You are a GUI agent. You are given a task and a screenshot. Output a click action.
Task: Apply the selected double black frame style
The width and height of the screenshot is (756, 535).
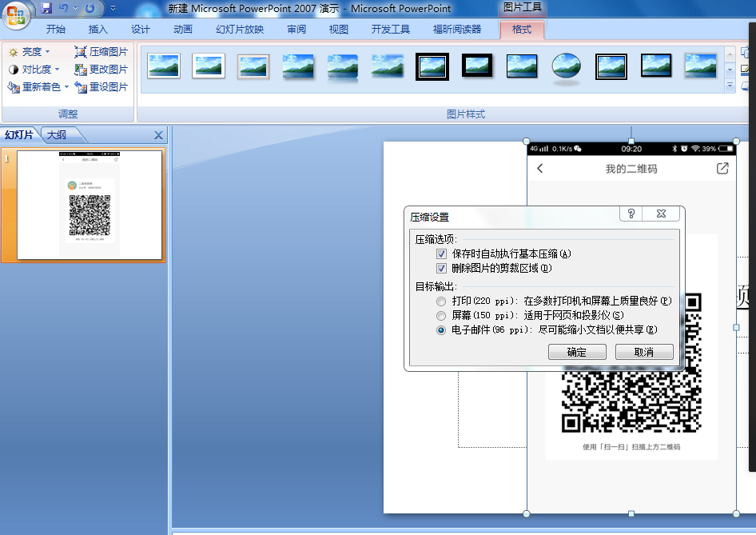(x=432, y=66)
